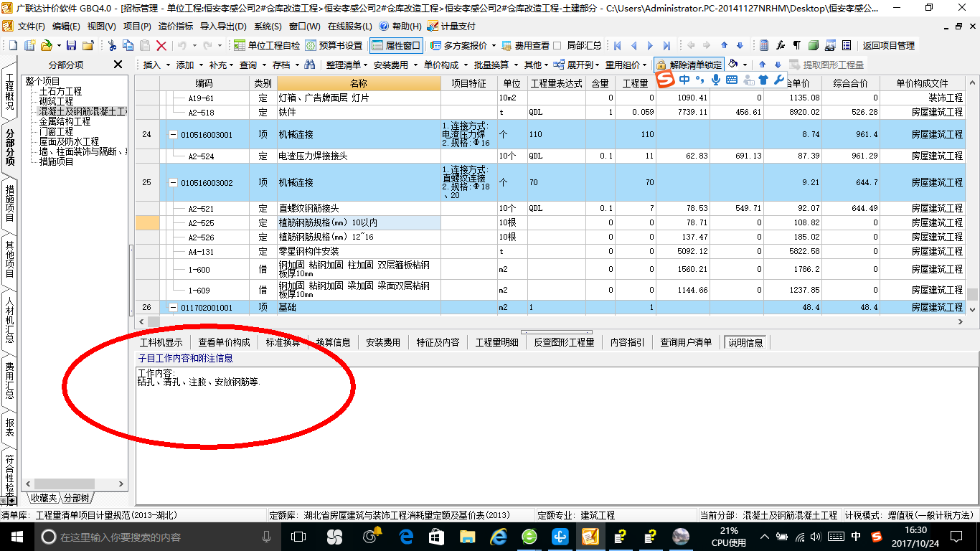Viewport: 980px width, 551px height.
Task: Switch to 换算信息 tab
Action: pyautogui.click(x=333, y=342)
